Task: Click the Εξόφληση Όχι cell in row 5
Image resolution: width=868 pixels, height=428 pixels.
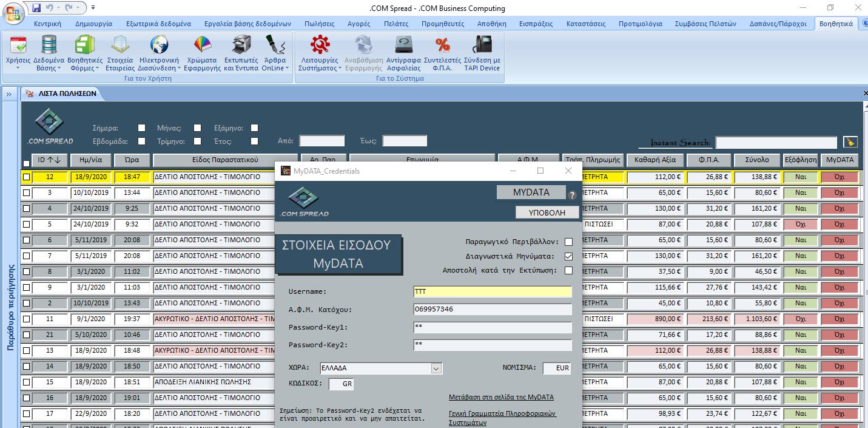Action: pyautogui.click(x=800, y=224)
